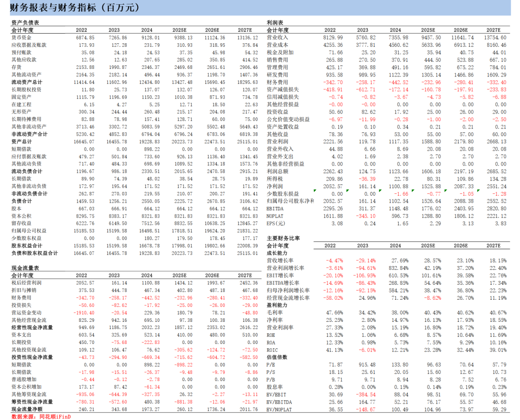Select the 流动资产总计 row label
The width and height of the screenshot is (520, 420).
27,82
